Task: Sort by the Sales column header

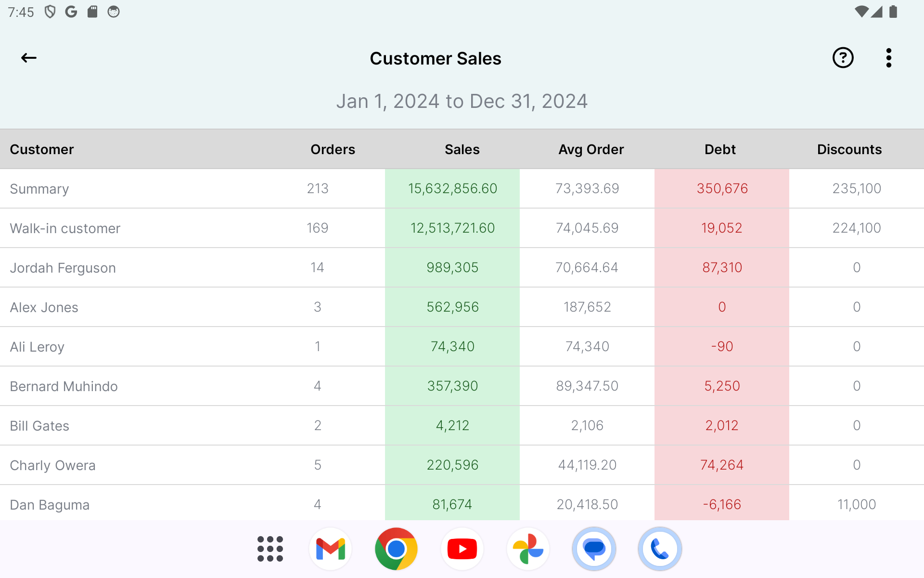Action: pyautogui.click(x=462, y=149)
